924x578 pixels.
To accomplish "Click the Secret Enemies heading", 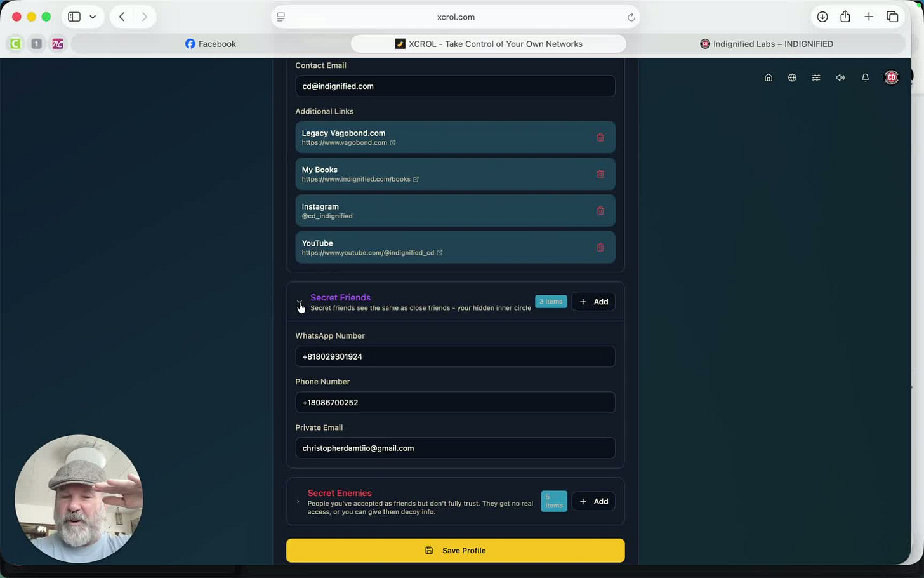I will (x=340, y=493).
